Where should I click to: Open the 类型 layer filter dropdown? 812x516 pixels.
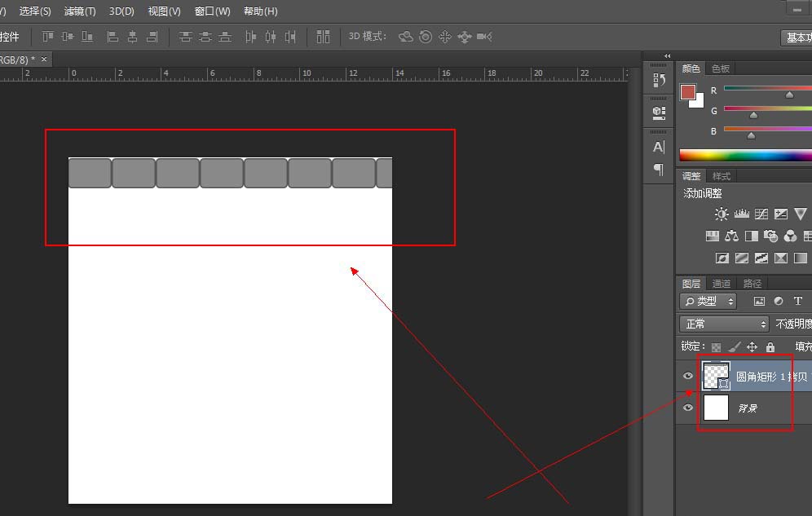click(708, 301)
